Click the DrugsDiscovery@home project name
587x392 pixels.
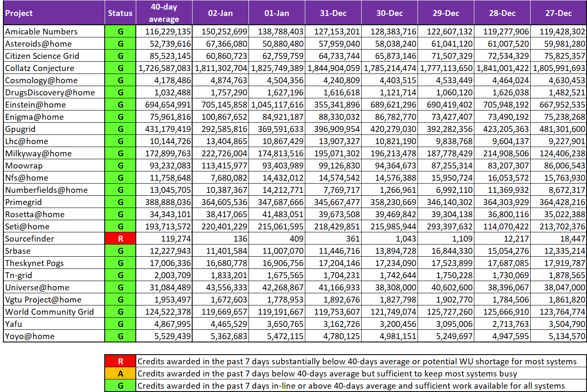(x=50, y=92)
